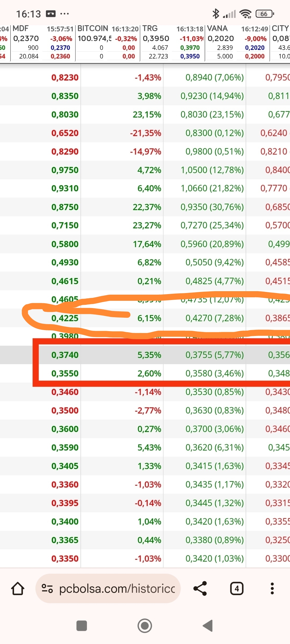Tap BITCOIN price 100.974,5
The height and width of the screenshot is (644, 290).
click(95, 38)
